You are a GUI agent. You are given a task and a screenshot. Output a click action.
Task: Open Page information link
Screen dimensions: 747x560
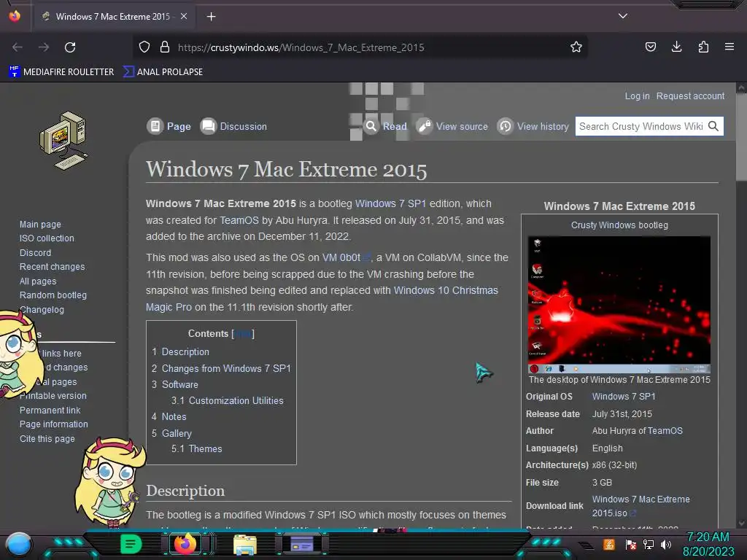coord(54,424)
